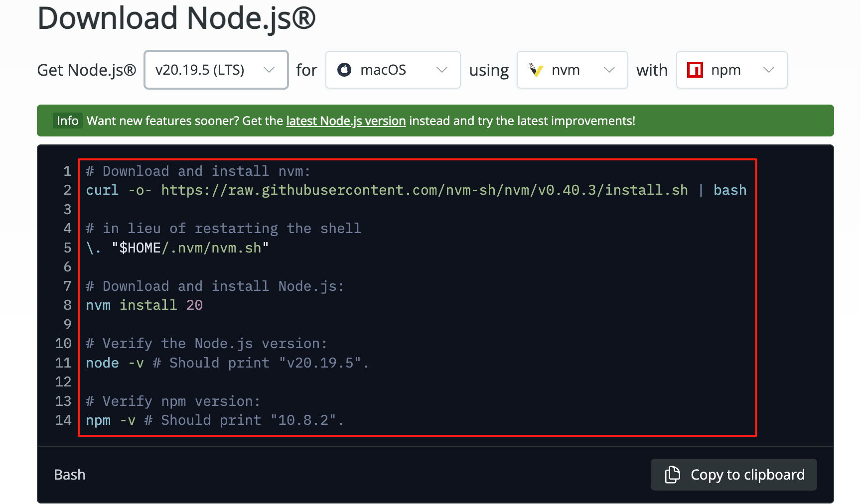Click the 'npm -v' command line
The image size is (861, 504).
(214, 420)
